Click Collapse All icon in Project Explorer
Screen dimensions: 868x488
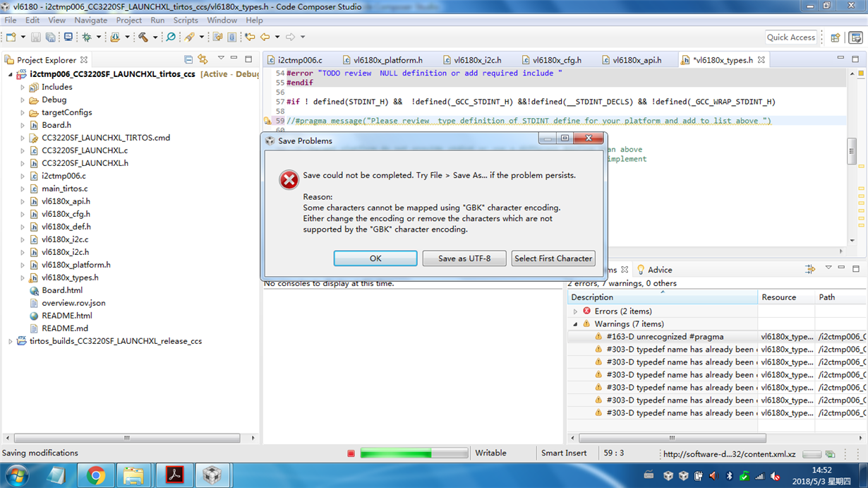[188, 60]
